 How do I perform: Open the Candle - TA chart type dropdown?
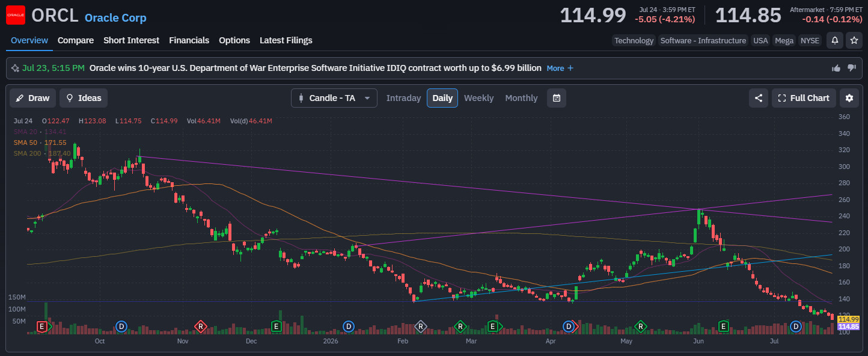(x=334, y=98)
